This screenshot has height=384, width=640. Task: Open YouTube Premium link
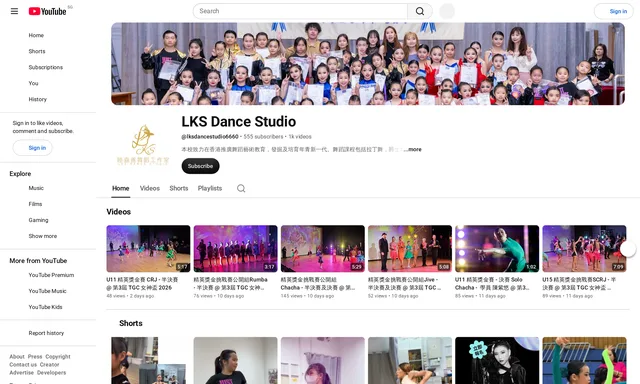click(x=51, y=275)
